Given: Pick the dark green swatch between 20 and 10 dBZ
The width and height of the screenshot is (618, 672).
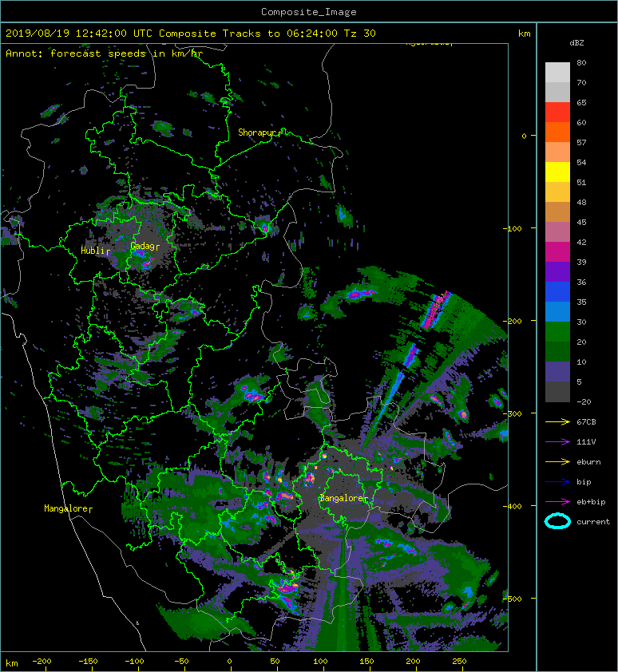Looking at the screenshot, I should click(557, 351).
